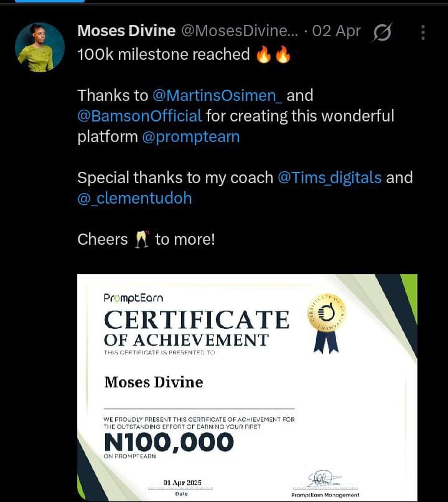
Task: Click the first fire emoji after milestone text
Action: (264, 55)
